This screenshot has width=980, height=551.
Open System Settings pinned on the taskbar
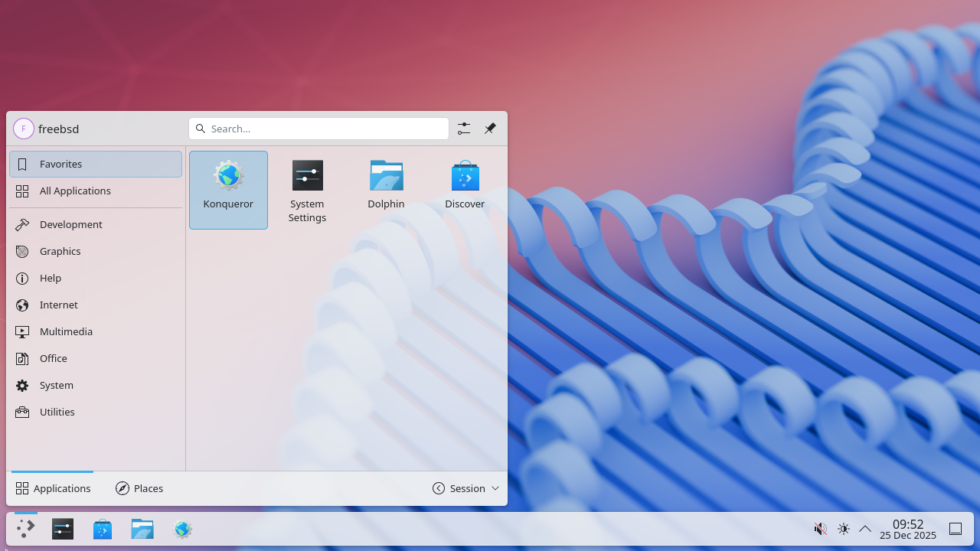63,529
